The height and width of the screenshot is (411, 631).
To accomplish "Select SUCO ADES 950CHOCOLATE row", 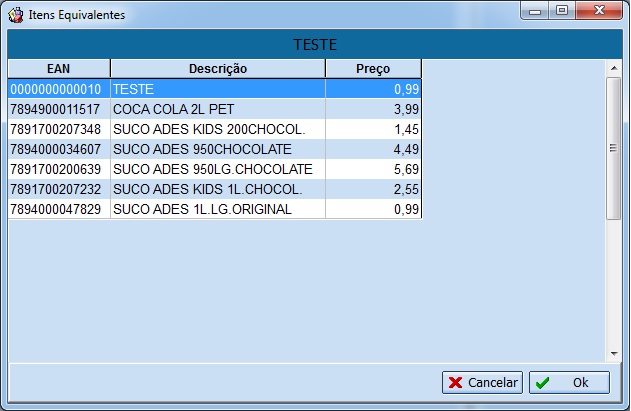I will tap(218, 149).
